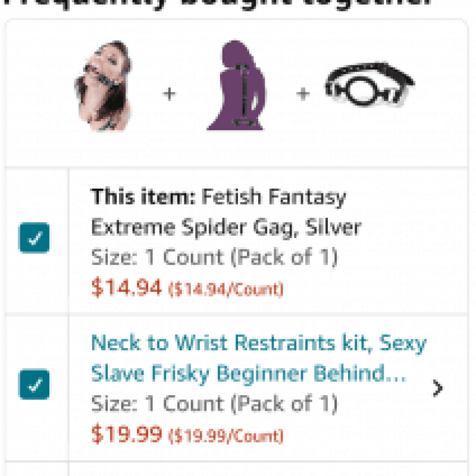This screenshot has height=476, width=476.
Task: Click the Spider Gag size text
Action: [x=214, y=258]
